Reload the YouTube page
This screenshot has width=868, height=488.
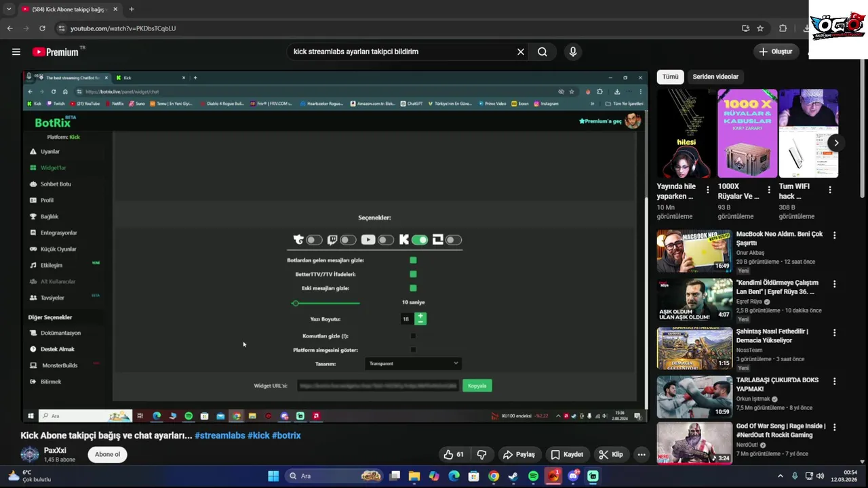(x=42, y=28)
